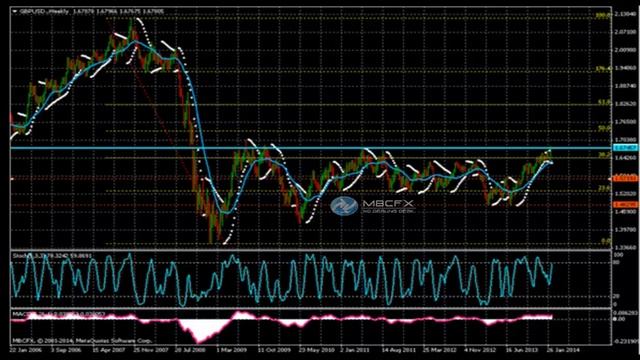The height and width of the screenshot is (360, 640).
Task: Click the MACD zero level value 0.00
Action: click(x=620, y=319)
